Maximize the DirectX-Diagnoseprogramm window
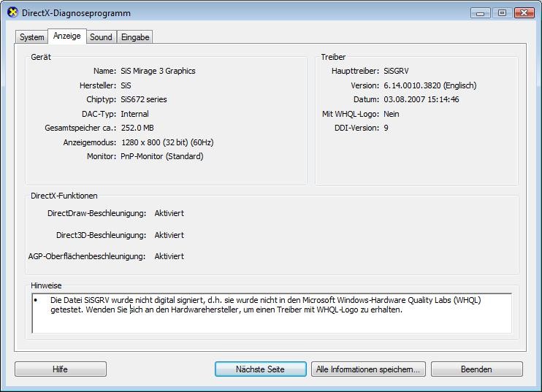Viewport: 542px width, 392px height. pos(502,13)
